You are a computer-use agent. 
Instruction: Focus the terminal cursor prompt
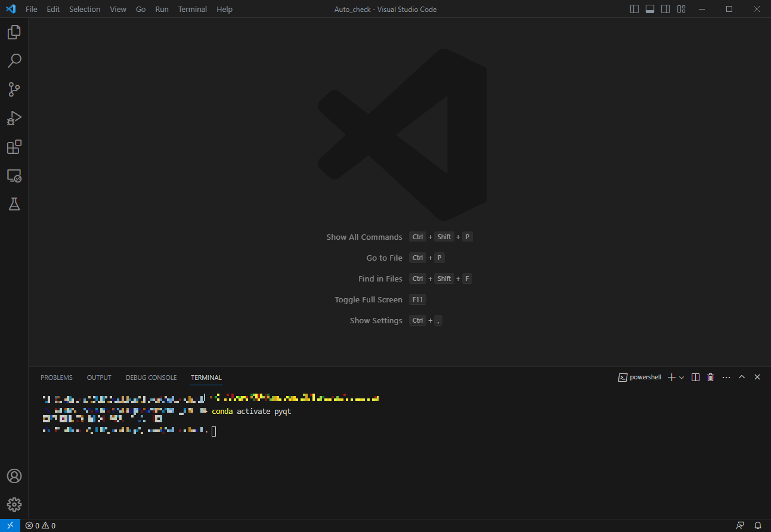[x=214, y=431]
